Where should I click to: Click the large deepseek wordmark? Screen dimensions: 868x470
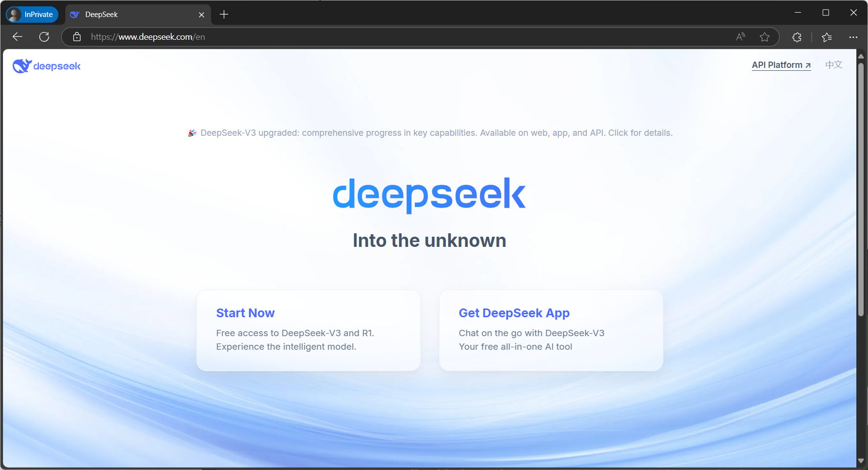pyautogui.click(x=429, y=194)
